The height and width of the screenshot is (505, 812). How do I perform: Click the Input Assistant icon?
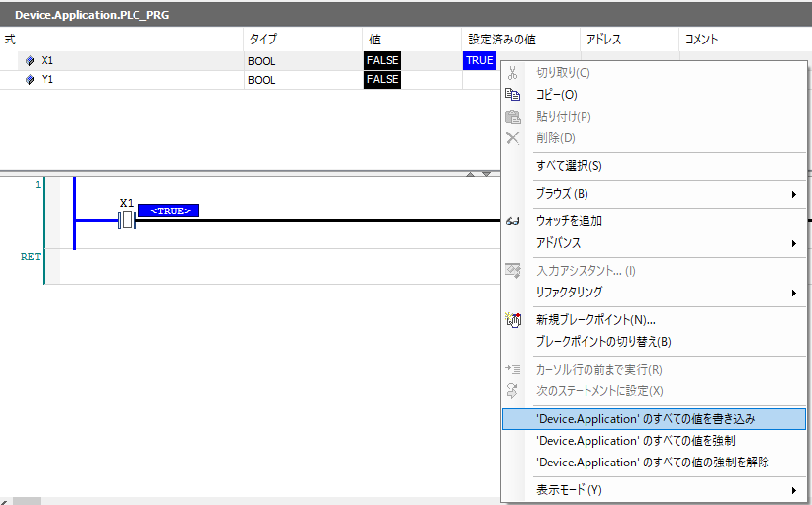pos(512,270)
